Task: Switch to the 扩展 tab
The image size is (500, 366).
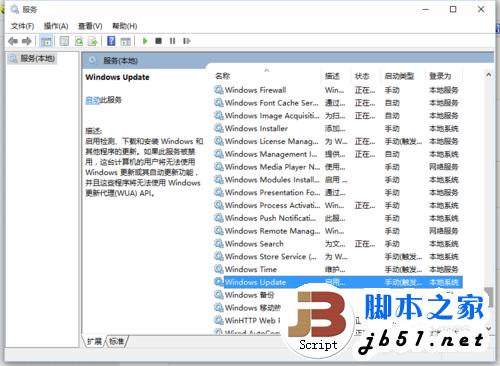Action: (94, 341)
